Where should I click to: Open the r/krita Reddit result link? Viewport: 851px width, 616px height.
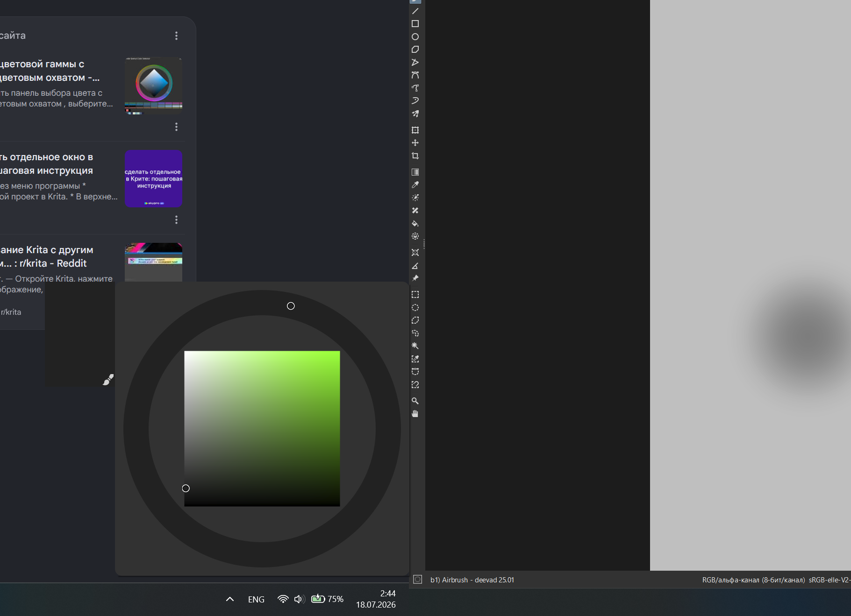coord(44,256)
